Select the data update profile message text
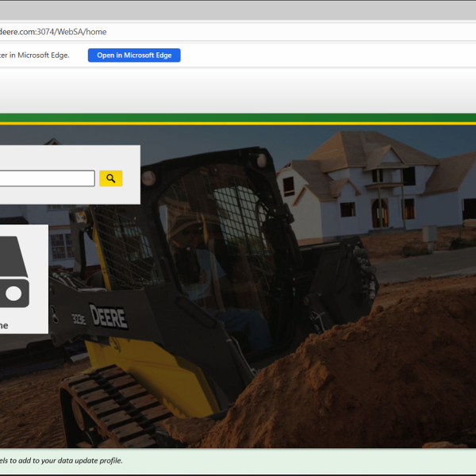Viewport: 476px width, 476px height. pos(61,460)
